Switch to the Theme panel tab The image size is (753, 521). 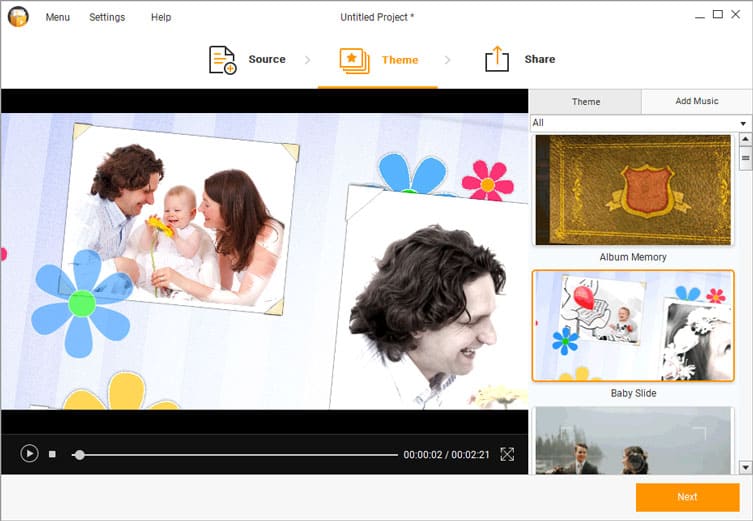[x=585, y=102]
